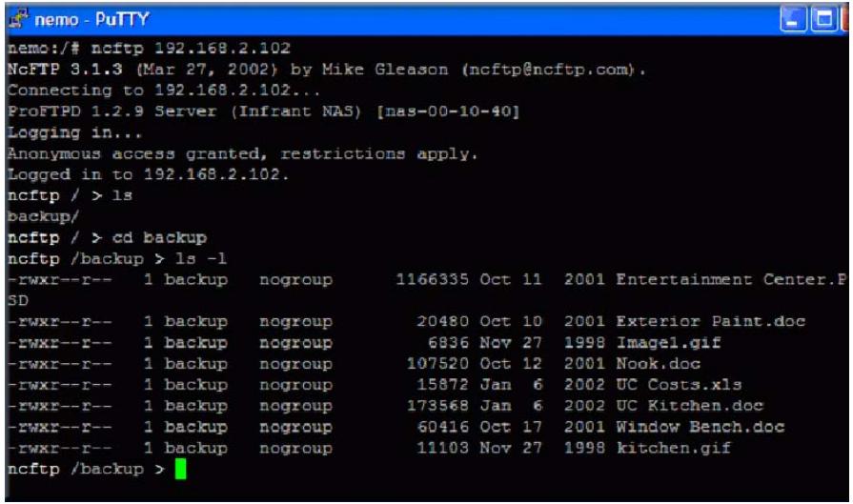Click the last 'ncftp /backup >' prompt

[86, 469]
